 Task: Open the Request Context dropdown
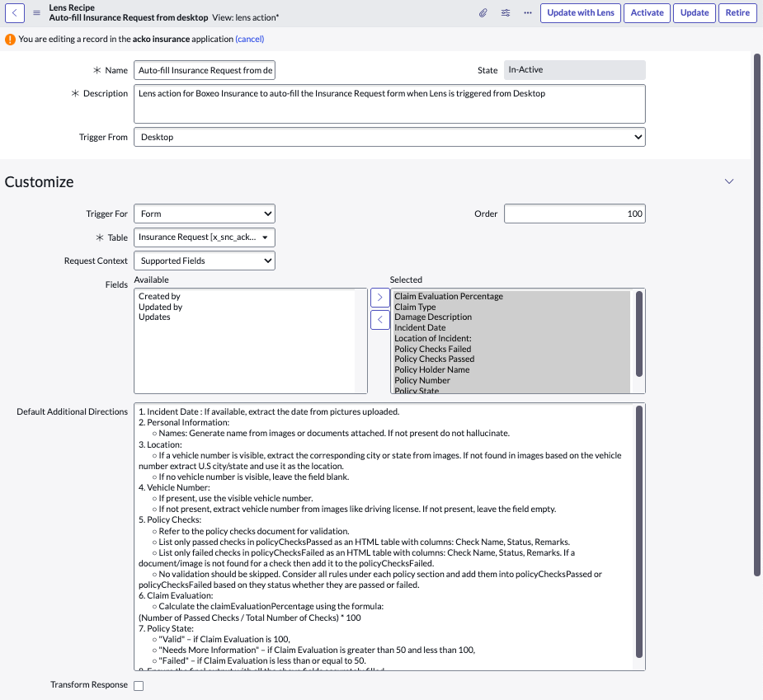pos(205,261)
